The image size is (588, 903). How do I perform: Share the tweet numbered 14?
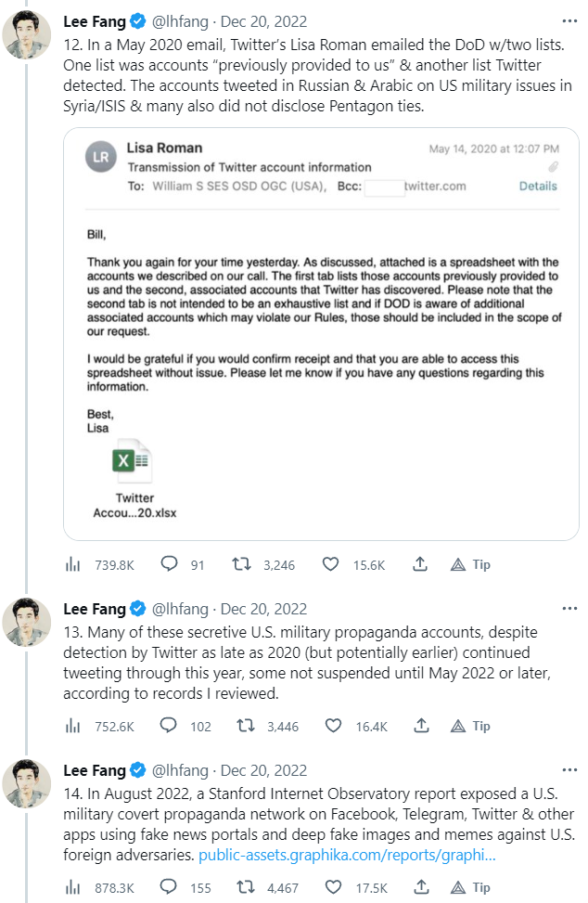(x=419, y=887)
